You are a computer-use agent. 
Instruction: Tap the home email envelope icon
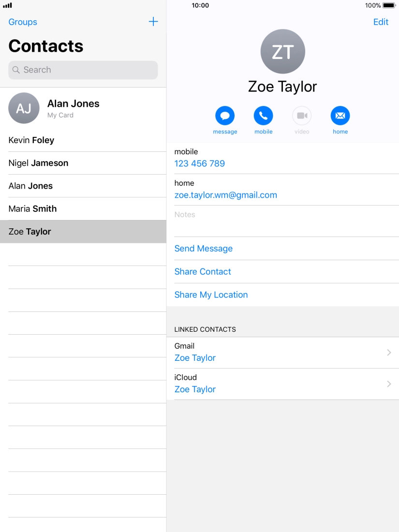click(340, 116)
